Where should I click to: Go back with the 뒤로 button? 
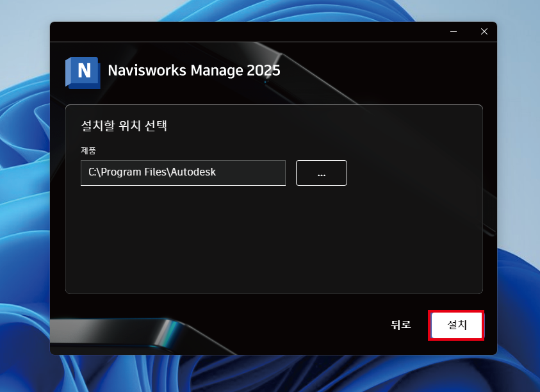(x=401, y=325)
